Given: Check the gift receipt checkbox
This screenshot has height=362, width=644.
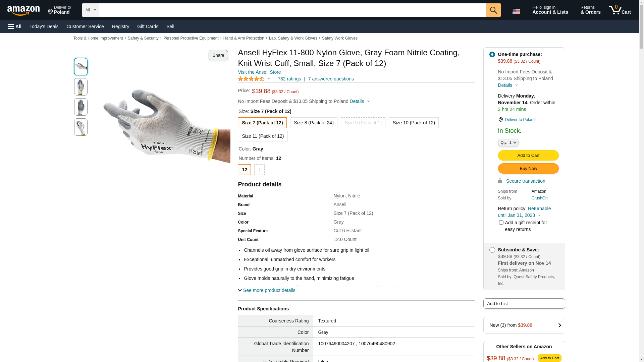Looking at the screenshot, I should pyautogui.click(x=501, y=223).
